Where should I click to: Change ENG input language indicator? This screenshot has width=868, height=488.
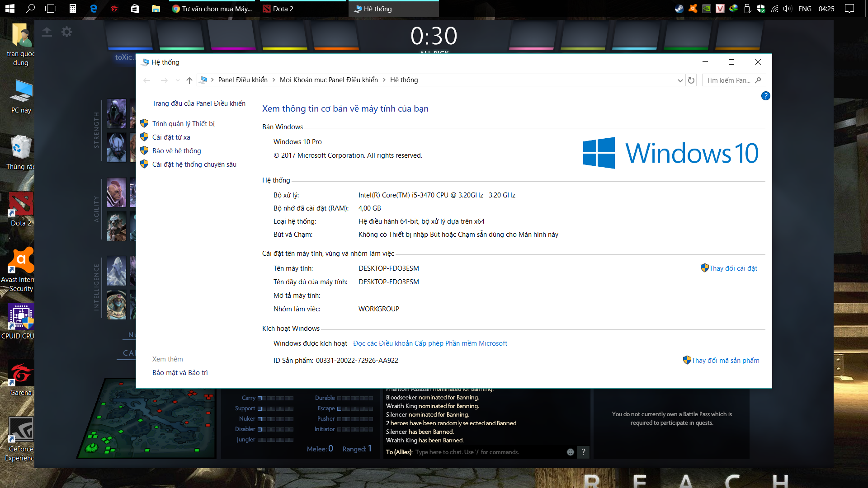click(x=805, y=9)
